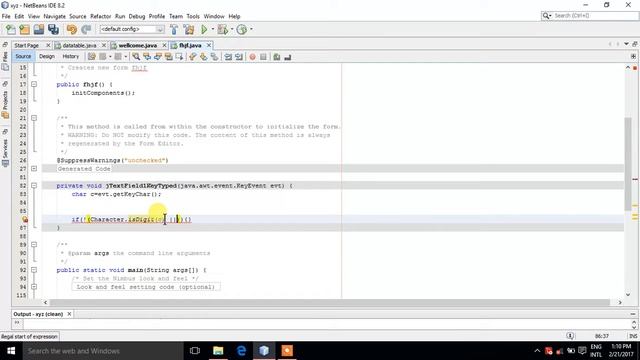Click Shift Line Right editor icon

239,57
